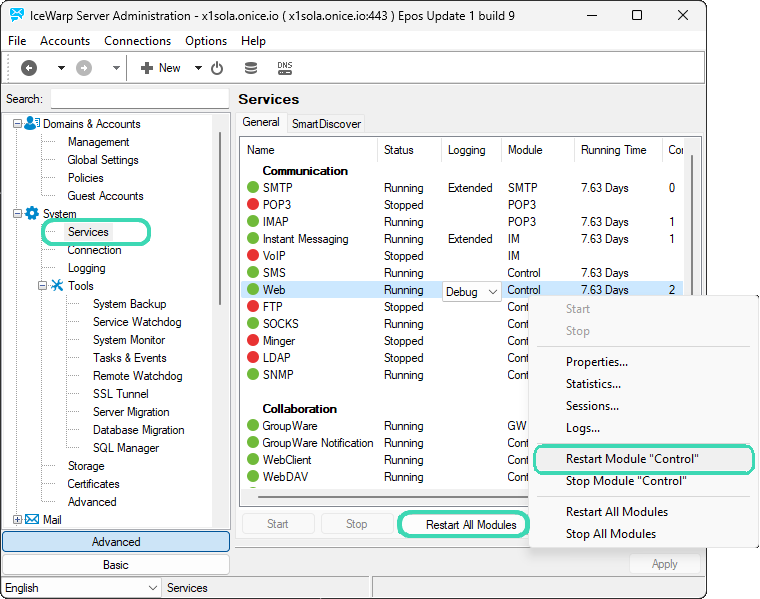Select Guest Accounts in the tree
This screenshot has height=599, width=760.
coord(106,196)
